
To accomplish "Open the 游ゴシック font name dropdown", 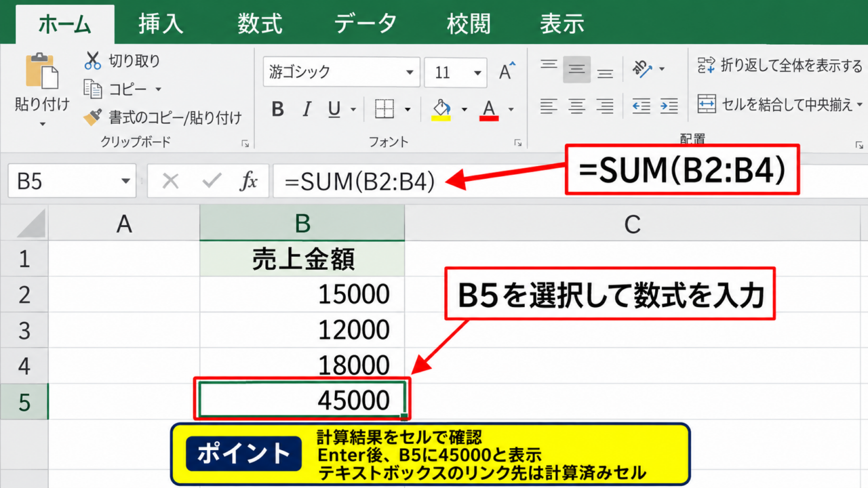I will coord(410,73).
